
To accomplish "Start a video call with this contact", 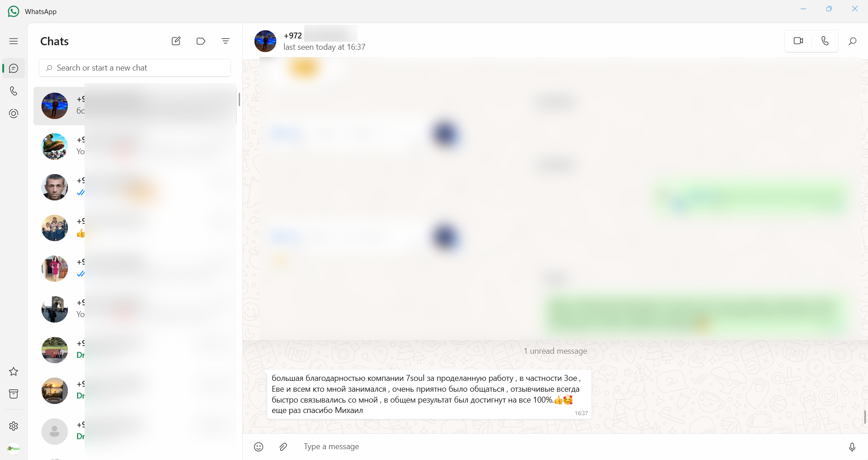I will coord(798,41).
